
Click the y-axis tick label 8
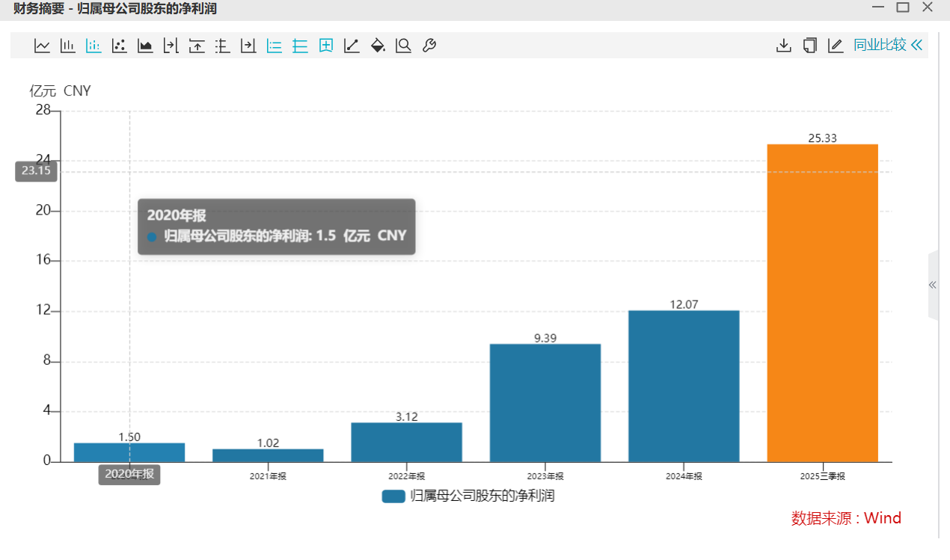pyautogui.click(x=46, y=360)
